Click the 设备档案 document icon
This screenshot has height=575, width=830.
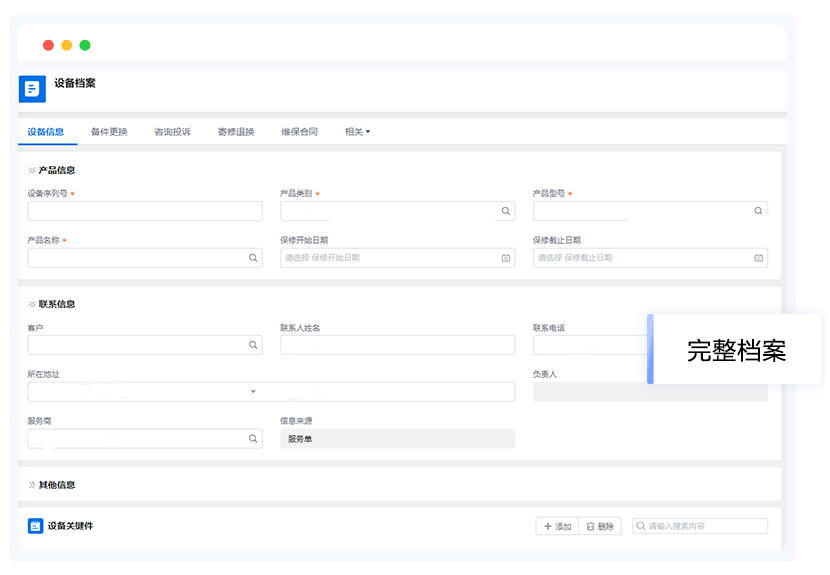[32, 89]
